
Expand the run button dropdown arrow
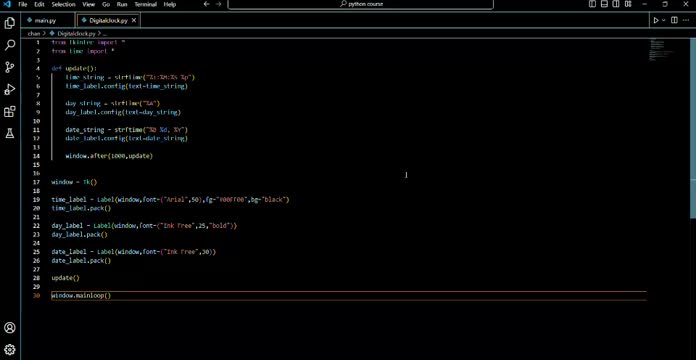point(664,20)
